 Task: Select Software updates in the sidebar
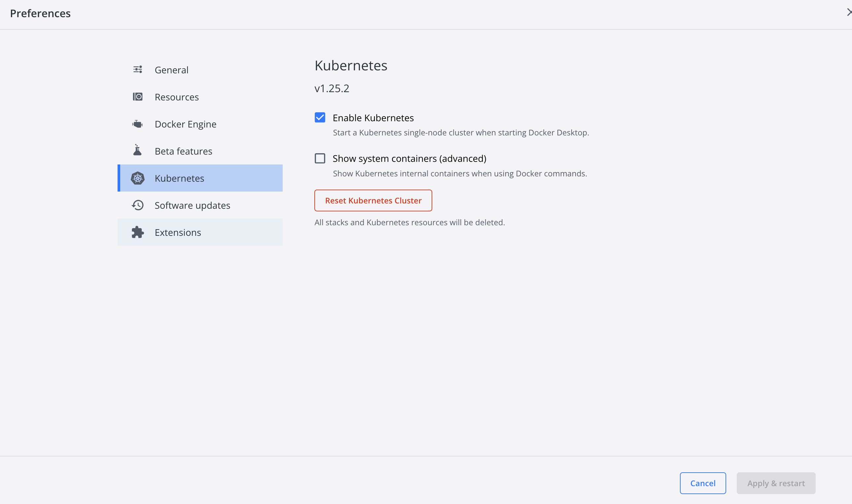(x=192, y=205)
